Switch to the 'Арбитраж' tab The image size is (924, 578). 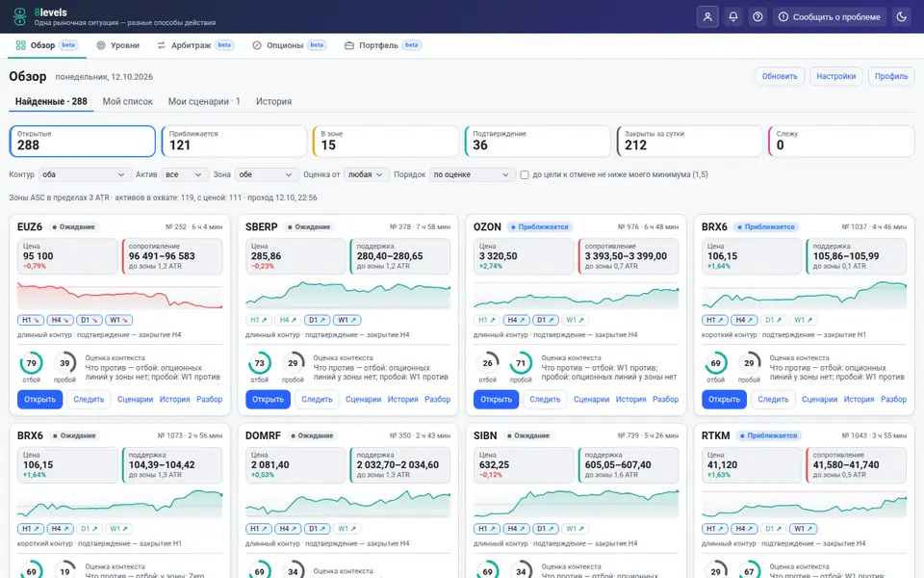coord(195,45)
